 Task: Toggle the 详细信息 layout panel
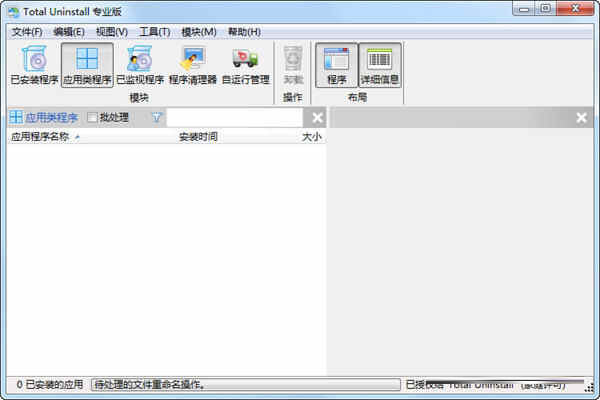[380, 64]
